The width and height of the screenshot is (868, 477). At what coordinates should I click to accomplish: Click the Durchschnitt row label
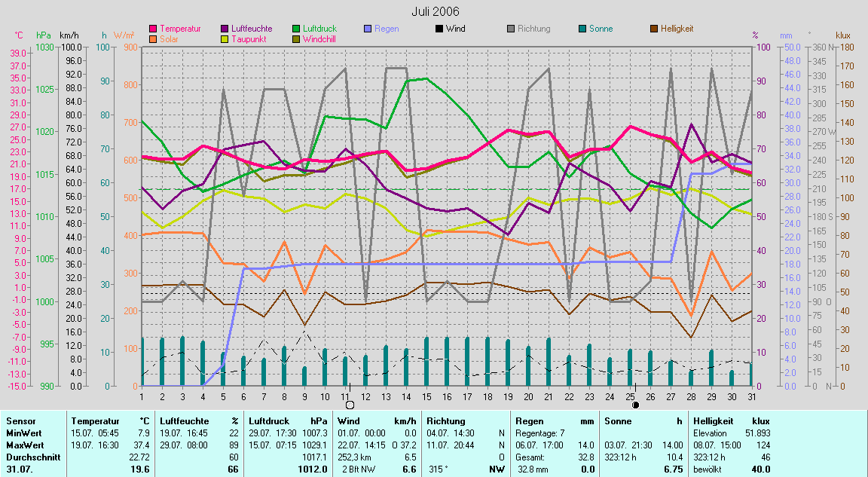point(29,457)
